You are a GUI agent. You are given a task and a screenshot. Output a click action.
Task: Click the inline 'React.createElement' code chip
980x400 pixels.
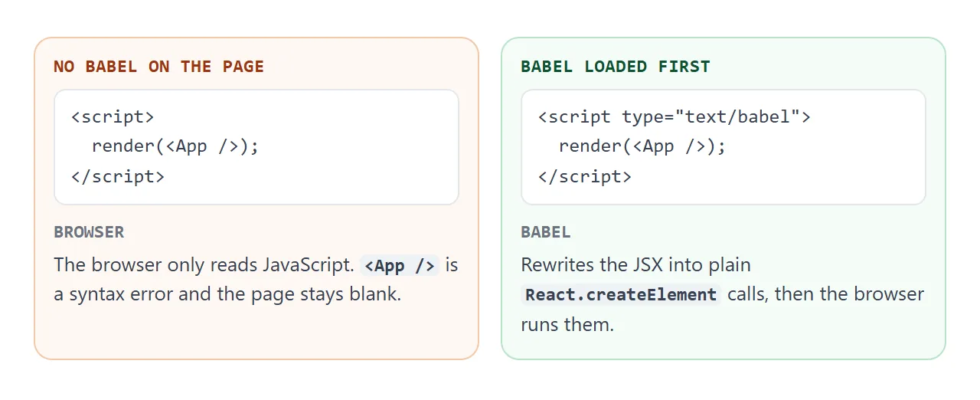(621, 295)
